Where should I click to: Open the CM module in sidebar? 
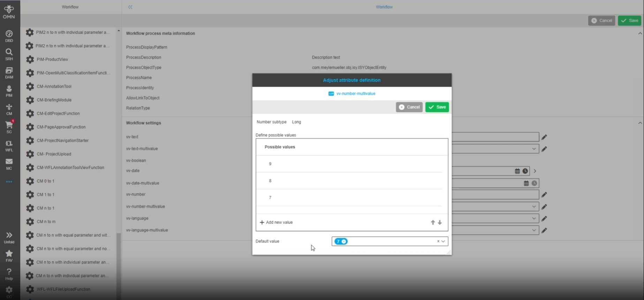click(9, 109)
